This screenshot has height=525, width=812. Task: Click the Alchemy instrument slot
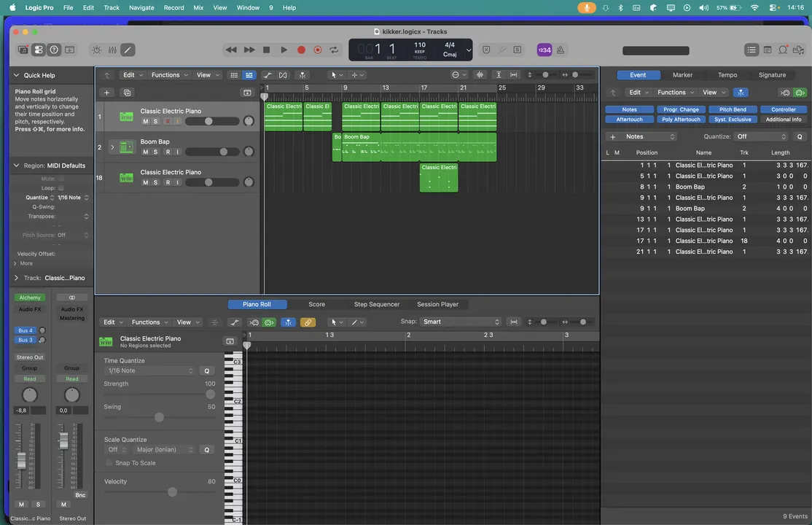[29, 297]
